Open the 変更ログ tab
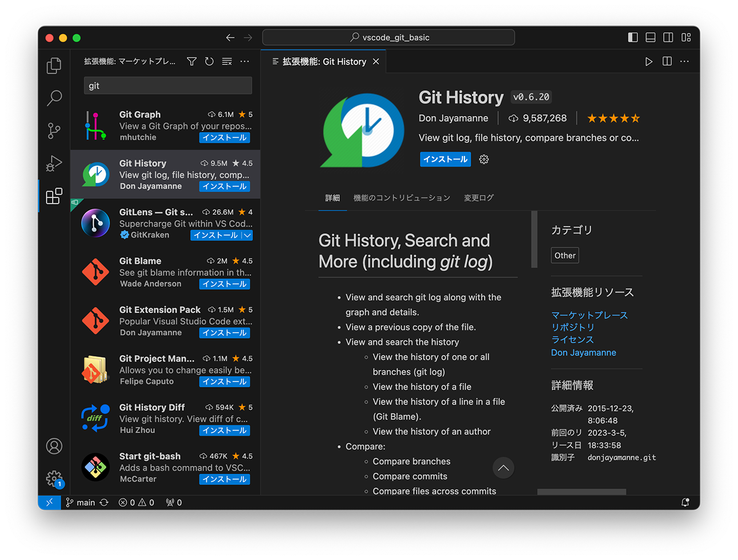Screen dimensions: 738x560 point(479,197)
